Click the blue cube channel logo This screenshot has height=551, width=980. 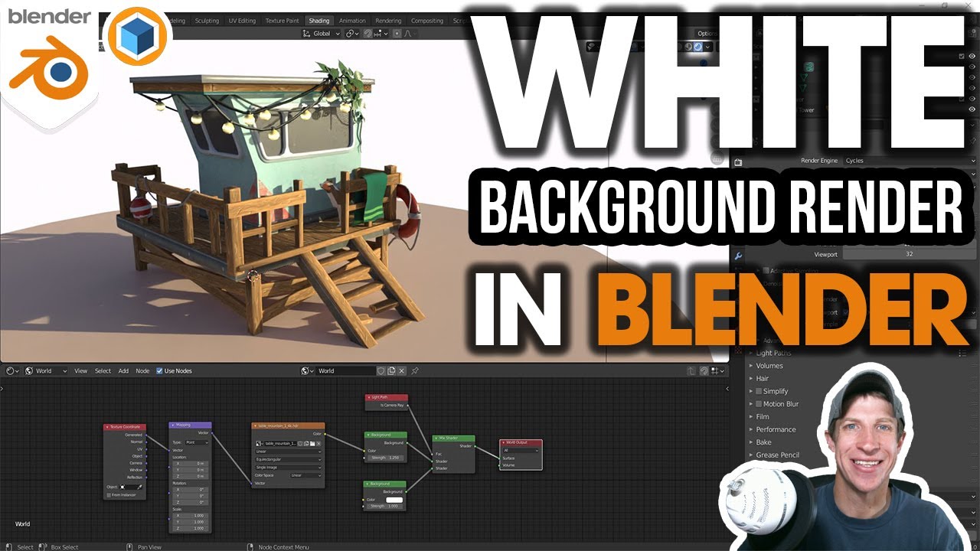139,34
